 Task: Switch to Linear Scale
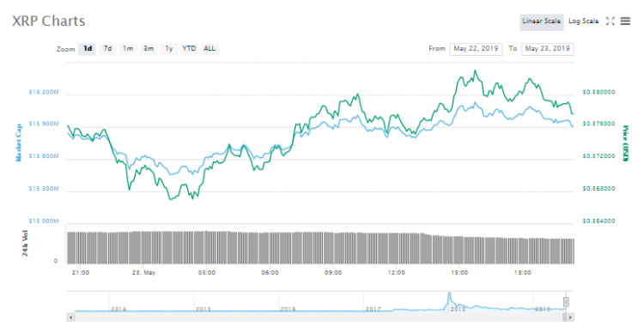pyautogui.click(x=541, y=21)
